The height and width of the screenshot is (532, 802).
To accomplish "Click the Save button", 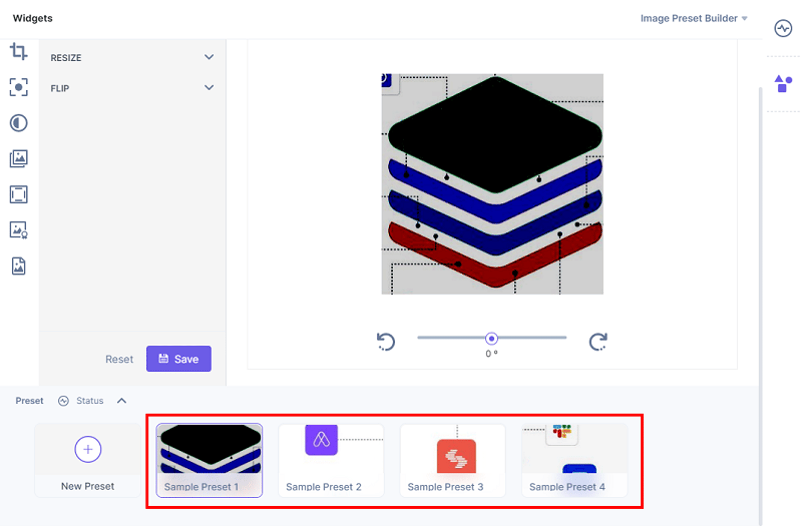I will pos(179,359).
